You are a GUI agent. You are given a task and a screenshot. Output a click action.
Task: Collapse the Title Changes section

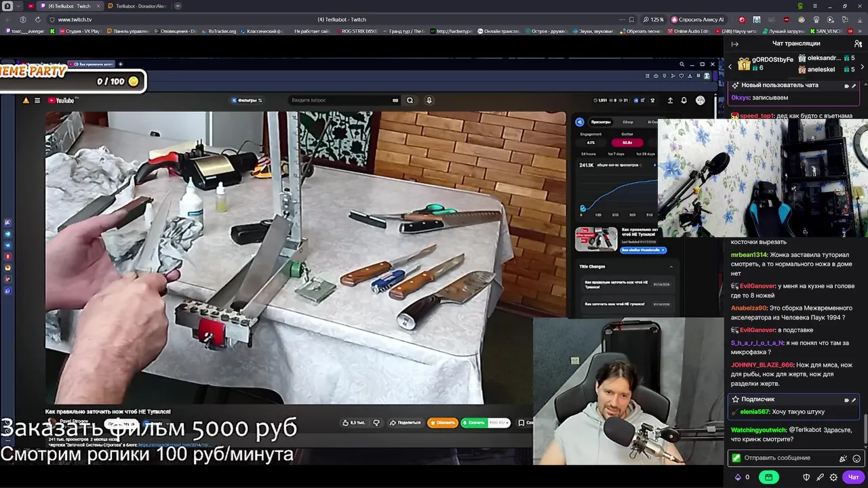pyautogui.click(x=671, y=266)
